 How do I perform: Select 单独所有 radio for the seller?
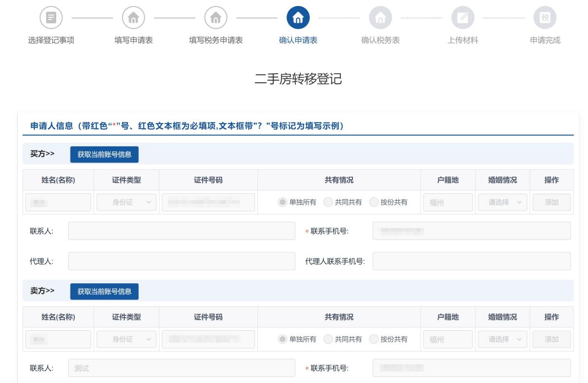point(283,339)
